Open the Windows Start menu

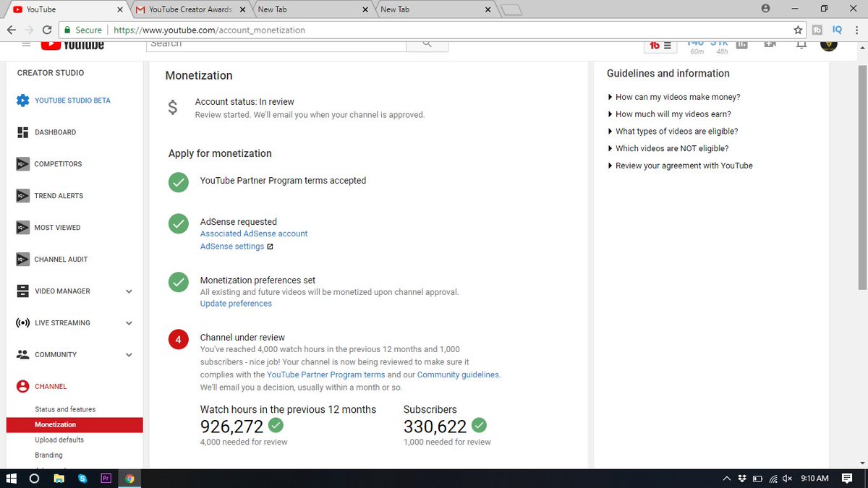coord(12,479)
